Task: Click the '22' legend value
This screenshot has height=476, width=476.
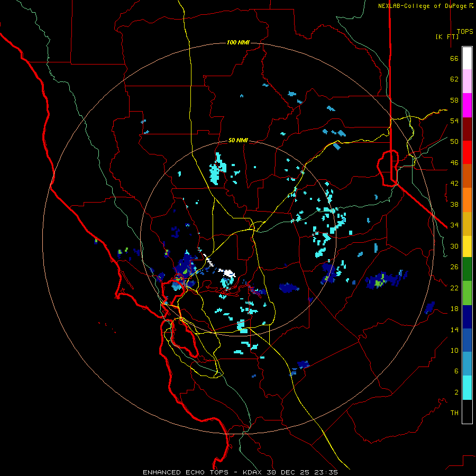Action: [454, 288]
